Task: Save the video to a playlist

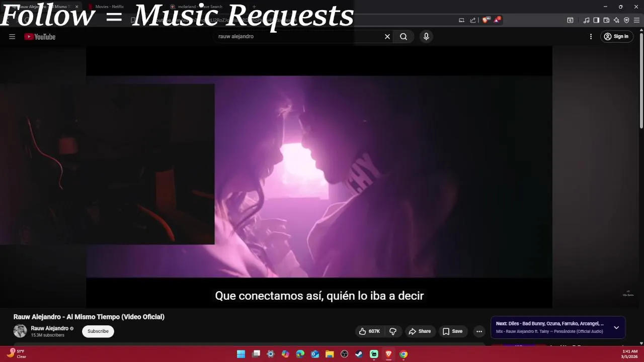Action: tap(452, 331)
